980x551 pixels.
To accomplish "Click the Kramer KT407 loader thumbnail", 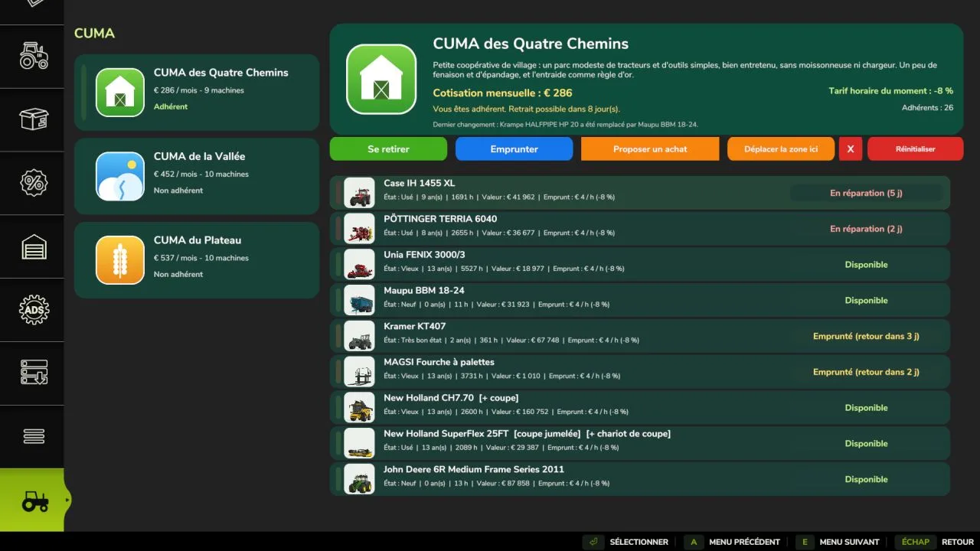I will pyautogui.click(x=359, y=336).
